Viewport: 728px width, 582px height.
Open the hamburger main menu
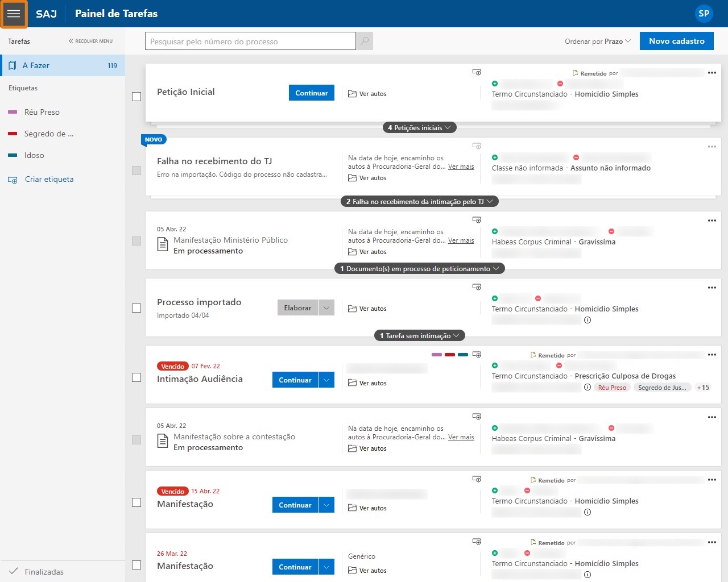pos(14,14)
